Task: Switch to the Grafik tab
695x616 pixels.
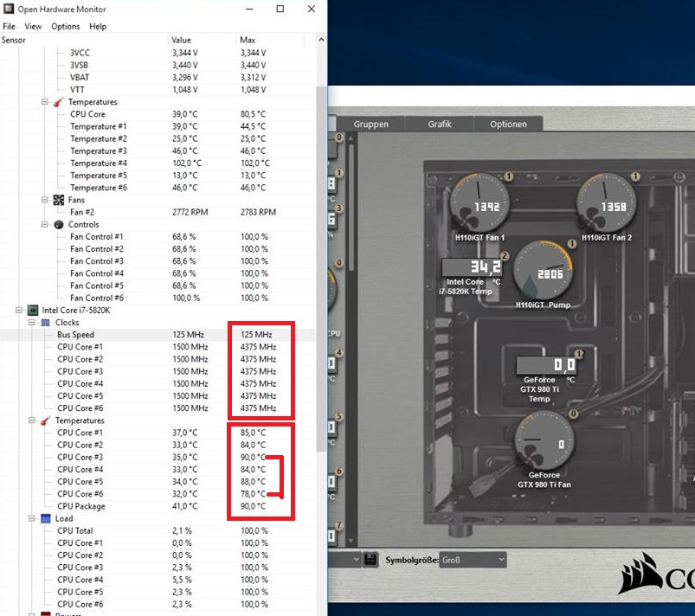Action: (x=440, y=124)
